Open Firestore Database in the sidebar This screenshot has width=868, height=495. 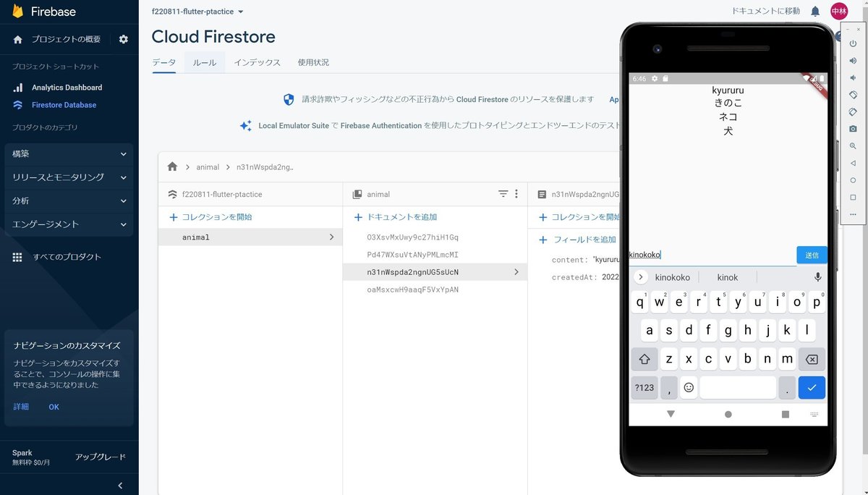[64, 105]
